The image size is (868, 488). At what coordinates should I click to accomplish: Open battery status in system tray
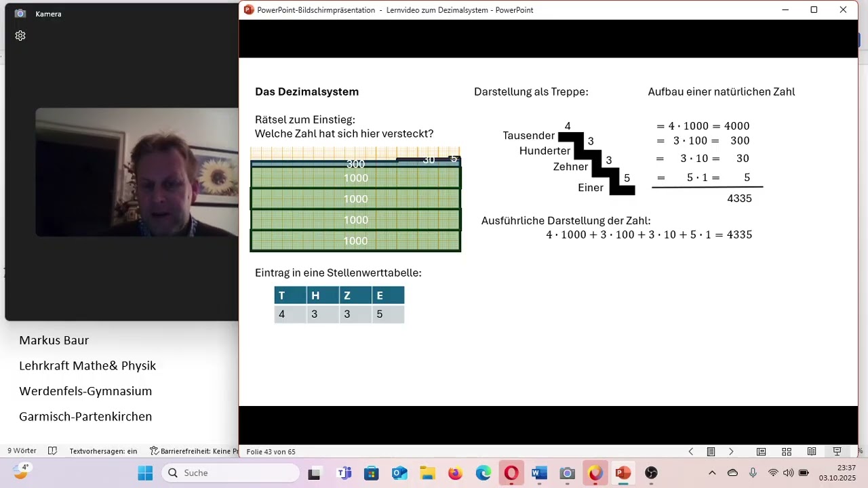click(804, 472)
